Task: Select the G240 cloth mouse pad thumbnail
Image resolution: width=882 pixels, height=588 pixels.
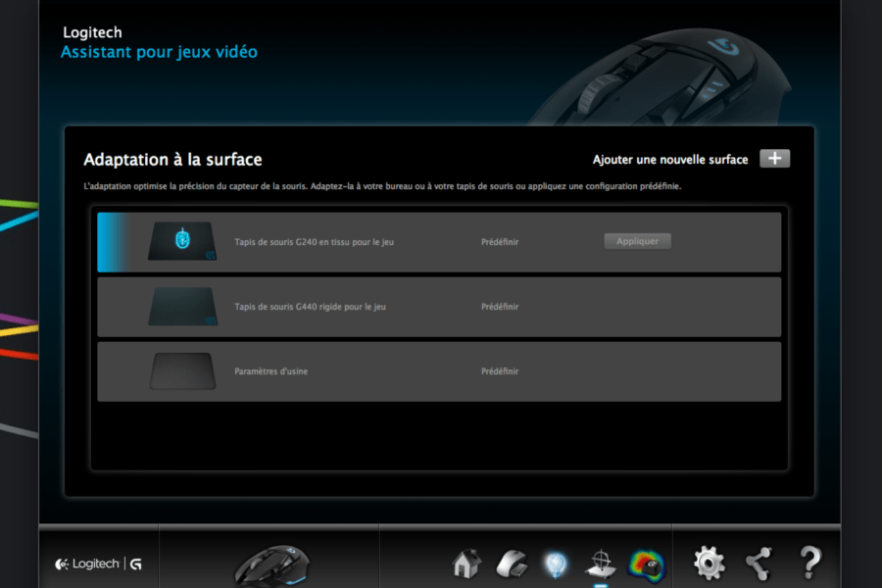Action: click(182, 241)
